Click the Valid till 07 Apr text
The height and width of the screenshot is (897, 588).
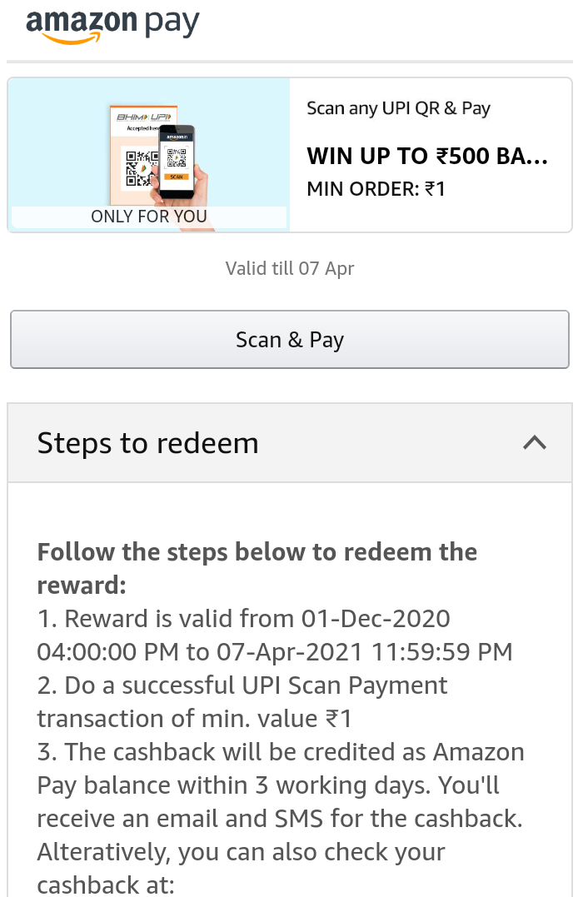(290, 268)
